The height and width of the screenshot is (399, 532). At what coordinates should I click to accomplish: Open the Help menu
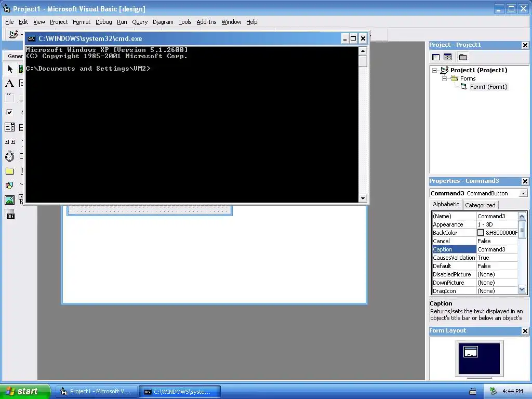pos(252,22)
